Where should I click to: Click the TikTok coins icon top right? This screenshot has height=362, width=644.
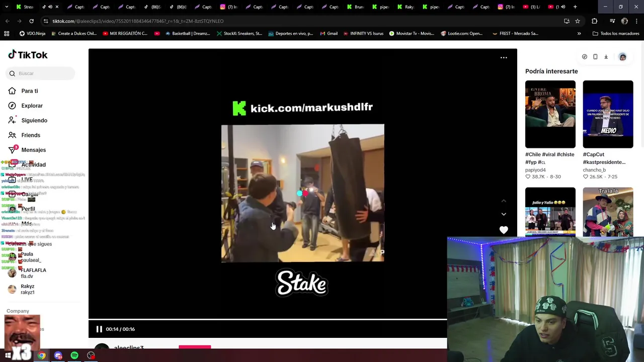[585, 57]
